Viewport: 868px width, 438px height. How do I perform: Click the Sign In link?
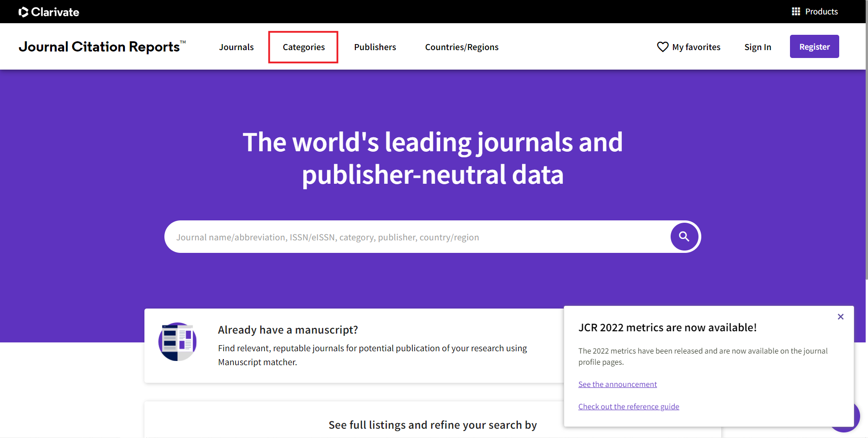coord(758,47)
